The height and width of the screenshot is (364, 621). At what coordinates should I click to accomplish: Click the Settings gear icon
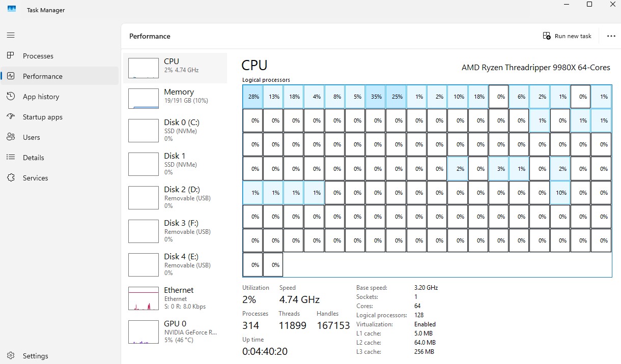11,356
